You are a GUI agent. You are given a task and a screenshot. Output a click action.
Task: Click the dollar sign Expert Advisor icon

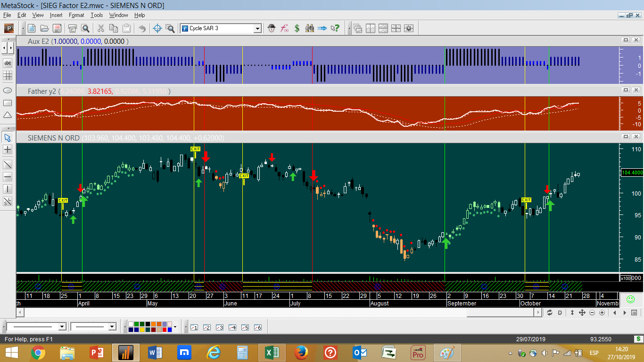click(297, 28)
